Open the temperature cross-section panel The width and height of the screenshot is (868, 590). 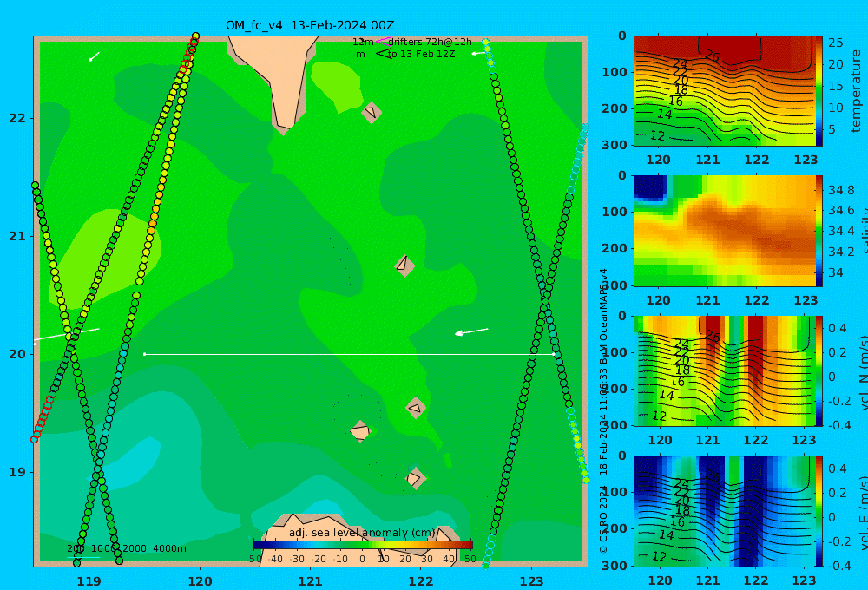point(724,91)
